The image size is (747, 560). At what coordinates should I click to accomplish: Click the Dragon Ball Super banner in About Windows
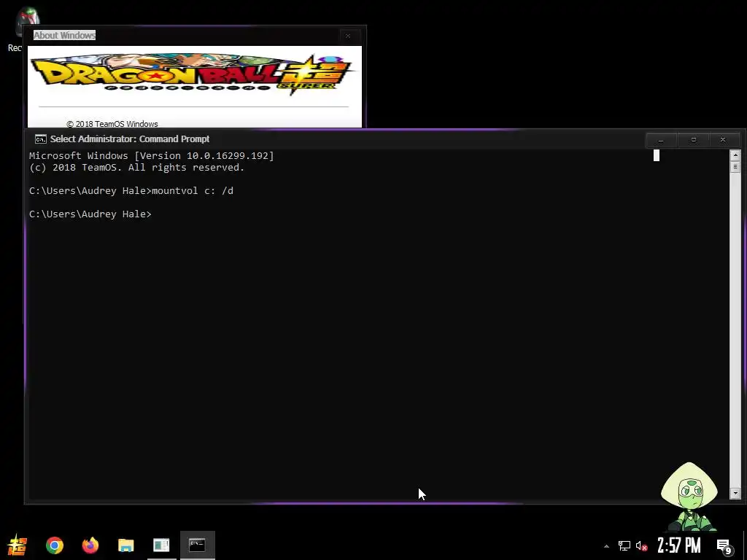tap(193, 75)
